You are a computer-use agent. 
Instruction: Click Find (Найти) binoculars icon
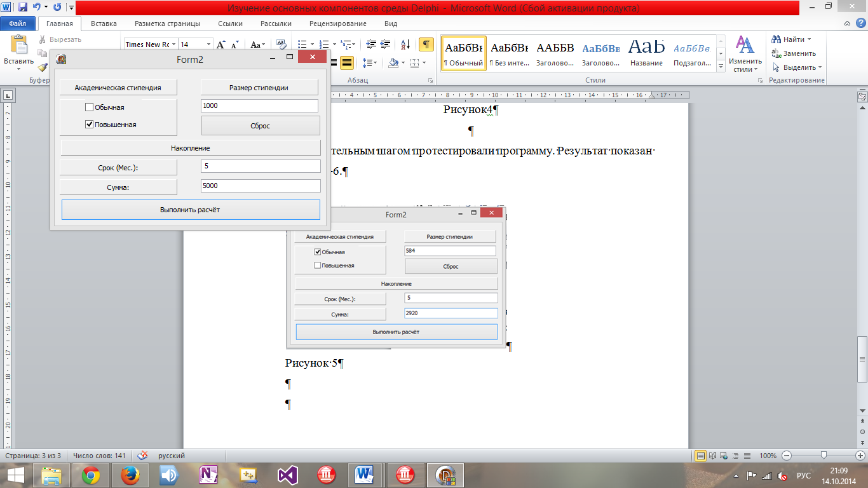[776, 39]
